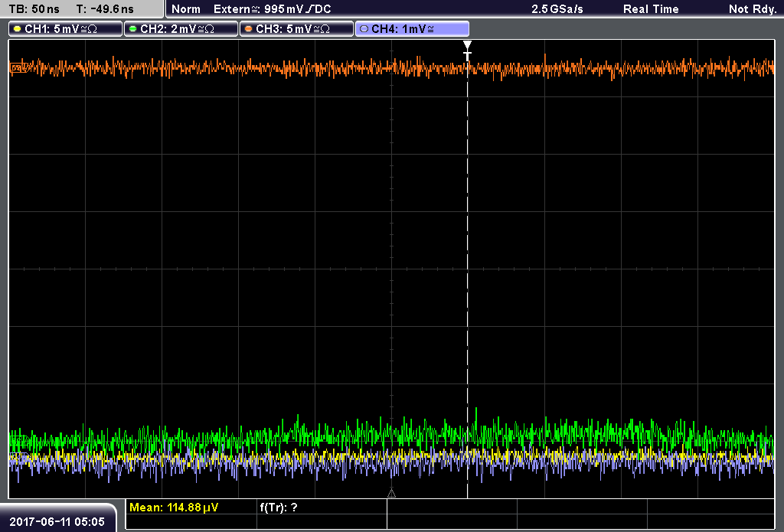Click the Real Time acquisition mode

point(651,9)
